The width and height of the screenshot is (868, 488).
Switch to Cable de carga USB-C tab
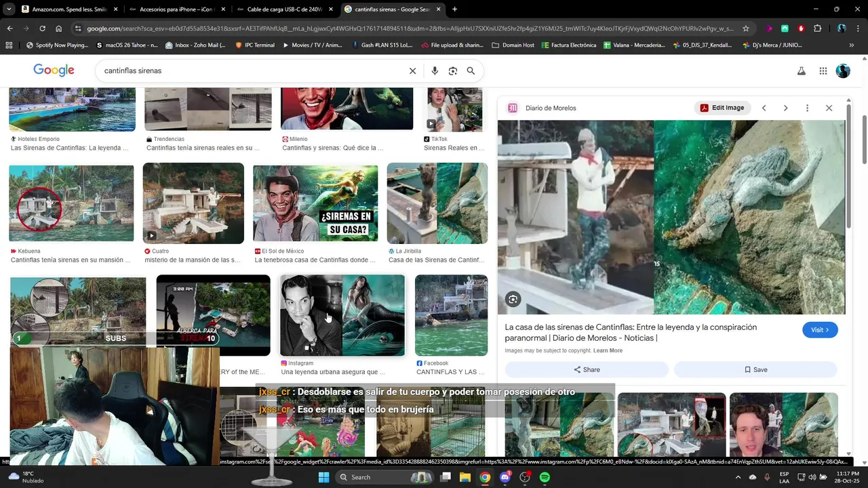click(285, 9)
